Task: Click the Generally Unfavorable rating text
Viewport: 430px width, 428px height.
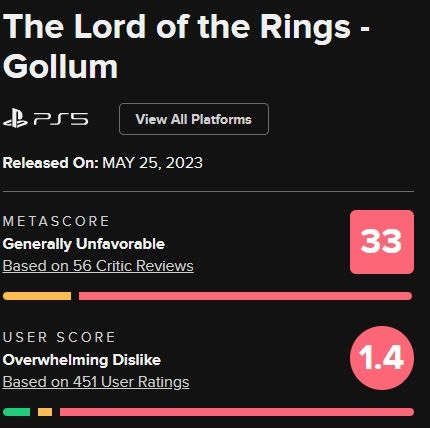Action: click(x=84, y=244)
